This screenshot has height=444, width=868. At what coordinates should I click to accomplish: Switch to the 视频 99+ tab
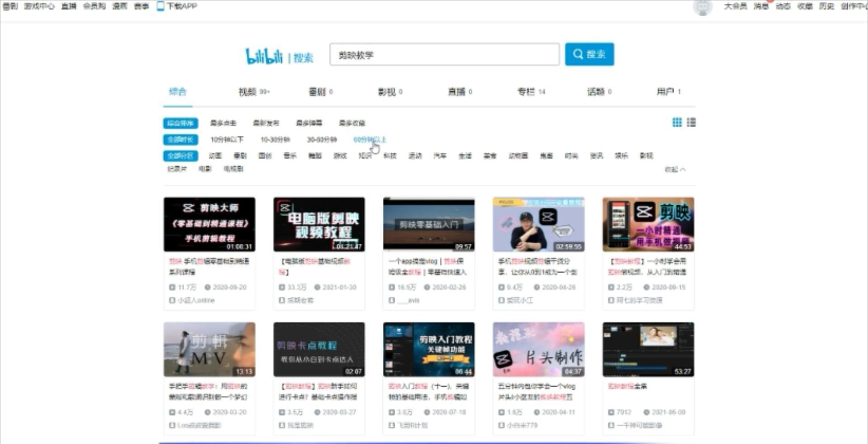click(254, 92)
